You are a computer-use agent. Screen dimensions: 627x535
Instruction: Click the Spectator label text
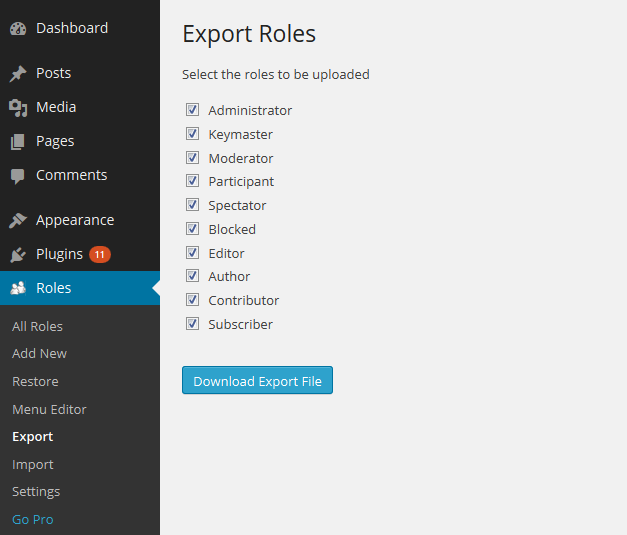[237, 206]
